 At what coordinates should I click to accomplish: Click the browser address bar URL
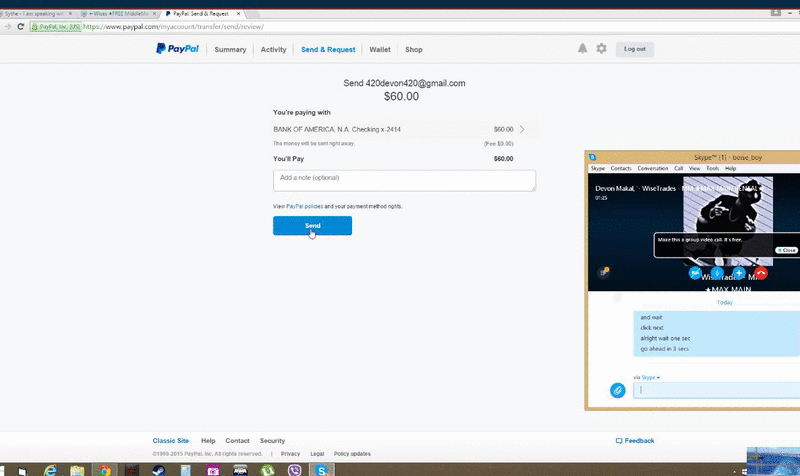pyautogui.click(x=173, y=27)
